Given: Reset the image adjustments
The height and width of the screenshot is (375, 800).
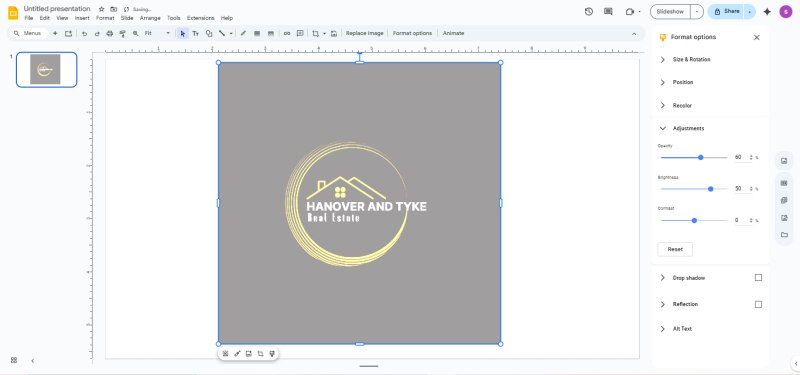Looking at the screenshot, I should [675, 249].
